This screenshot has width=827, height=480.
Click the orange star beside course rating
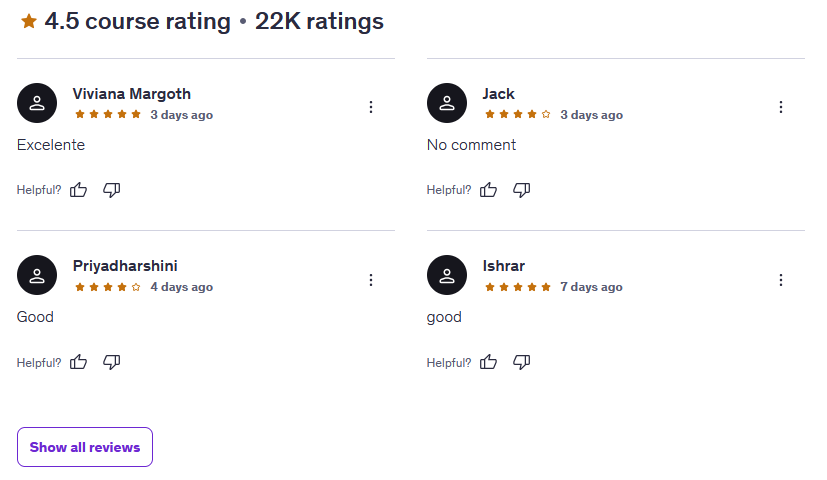coord(29,21)
